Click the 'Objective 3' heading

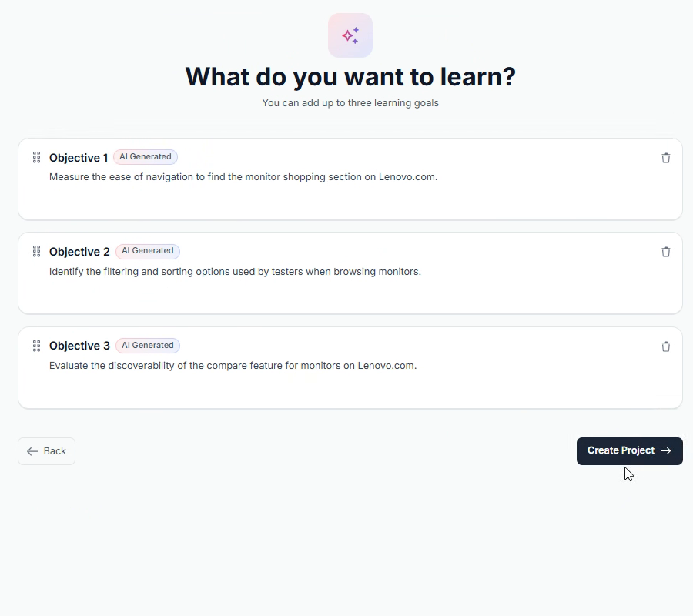(79, 346)
